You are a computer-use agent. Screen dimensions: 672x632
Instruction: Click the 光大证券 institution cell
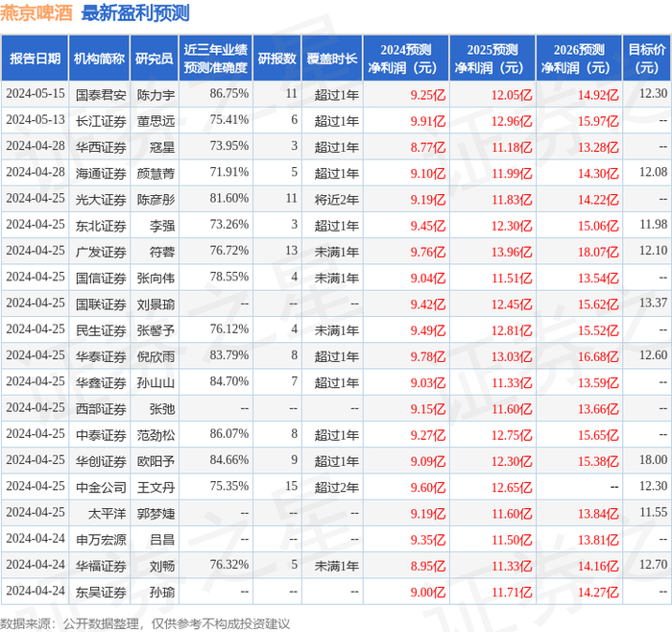101,200
